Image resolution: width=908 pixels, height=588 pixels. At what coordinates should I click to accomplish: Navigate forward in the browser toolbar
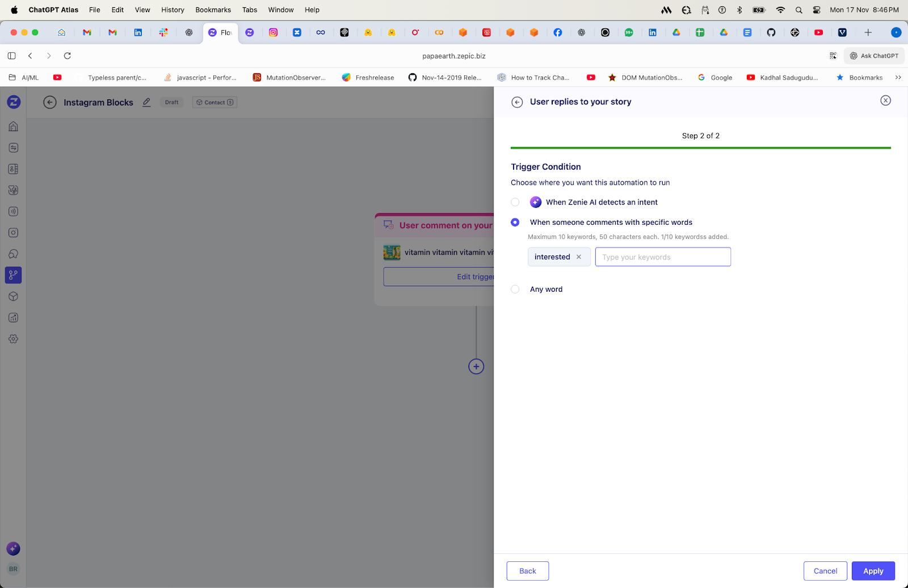click(49, 56)
